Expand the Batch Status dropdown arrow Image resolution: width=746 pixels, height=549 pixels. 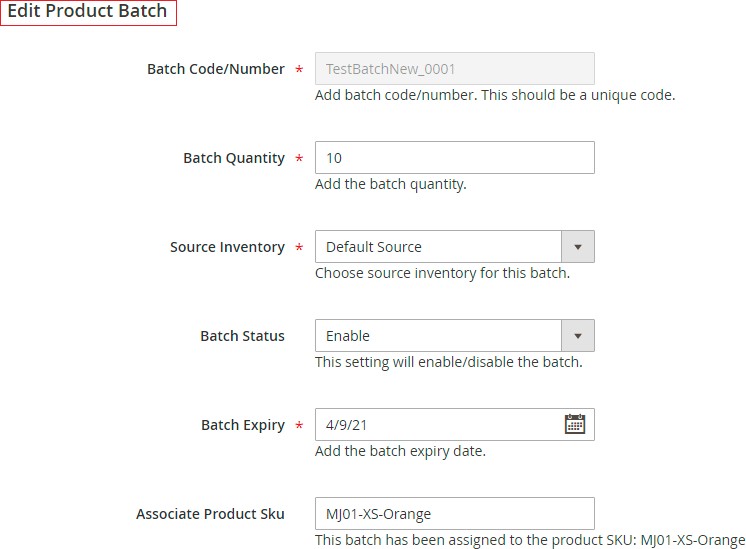coord(578,335)
